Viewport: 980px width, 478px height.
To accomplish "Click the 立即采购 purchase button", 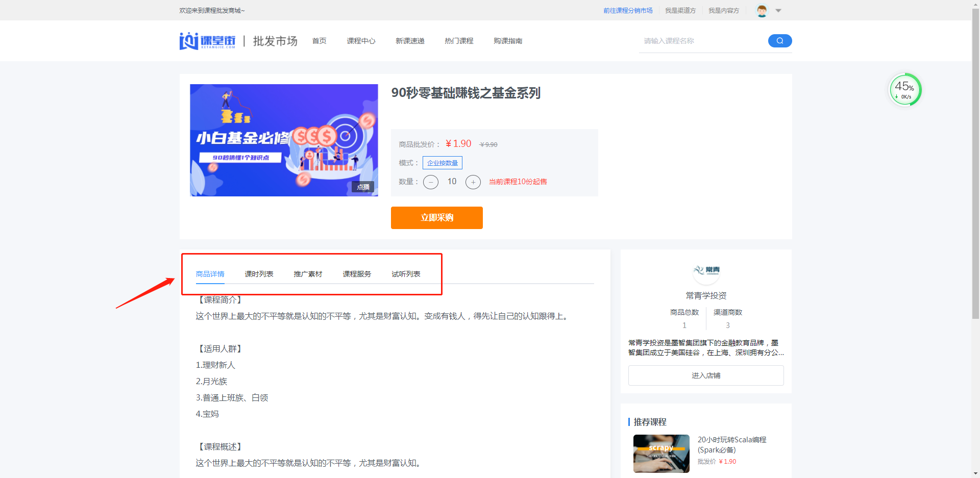I will coord(436,218).
